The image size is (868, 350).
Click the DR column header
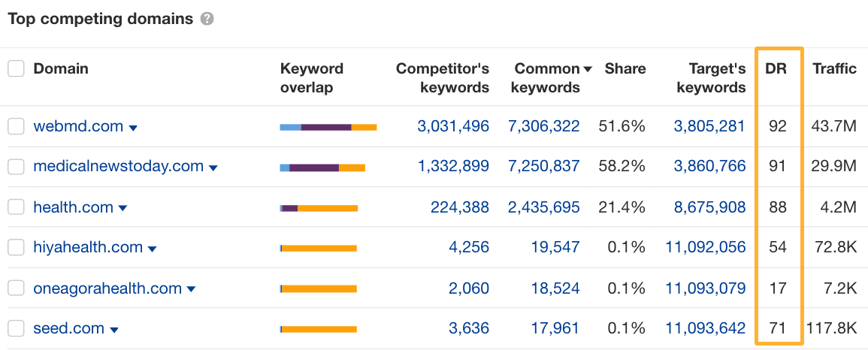(776, 69)
